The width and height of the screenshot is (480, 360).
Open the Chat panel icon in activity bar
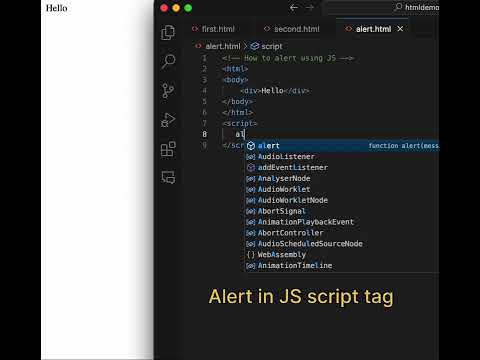click(x=168, y=177)
